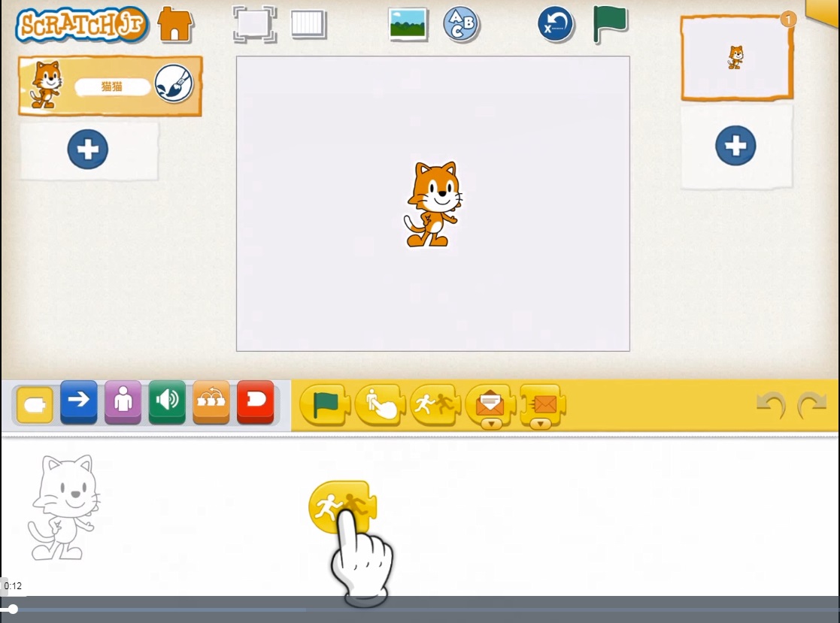Image resolution: width=840 pixels, height=623 pixels.
Task: Go to the Home screen icon
Action: 174,25
